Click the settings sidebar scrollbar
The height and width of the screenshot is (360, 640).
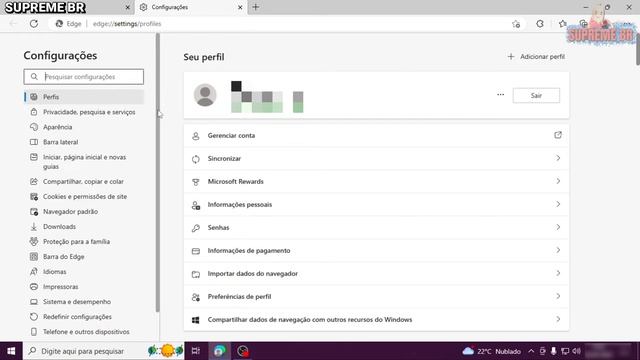158,173
